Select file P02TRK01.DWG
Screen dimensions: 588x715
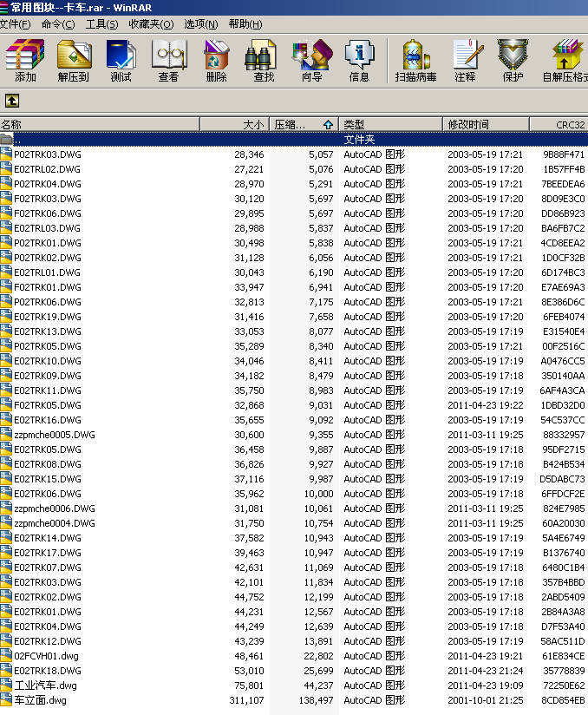click(48, 243)
